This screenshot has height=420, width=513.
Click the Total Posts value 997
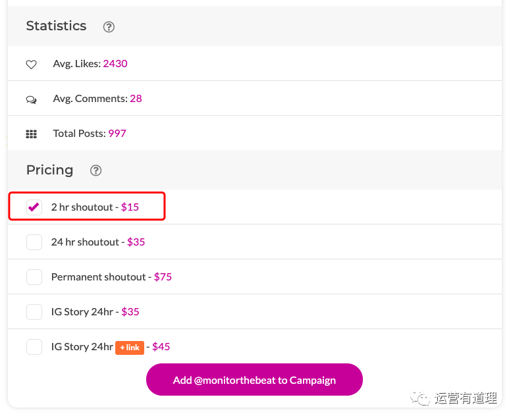tap(117, 134)
